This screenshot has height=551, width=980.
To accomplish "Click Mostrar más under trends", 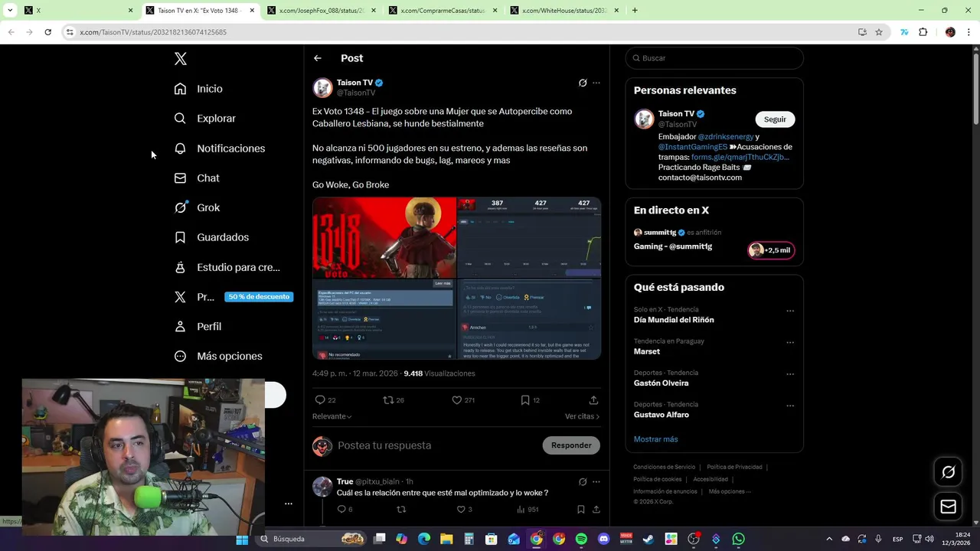I will click(655, 439).
